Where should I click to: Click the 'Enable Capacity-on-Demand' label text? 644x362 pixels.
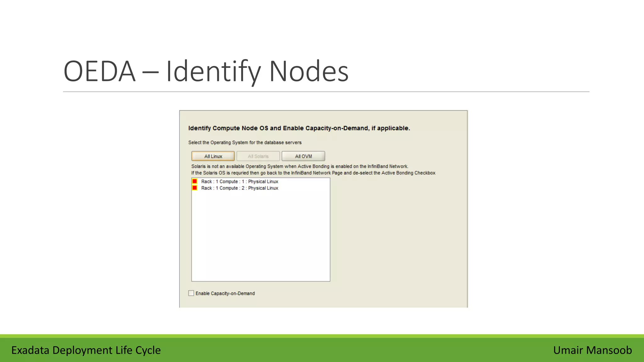[225, 293]
